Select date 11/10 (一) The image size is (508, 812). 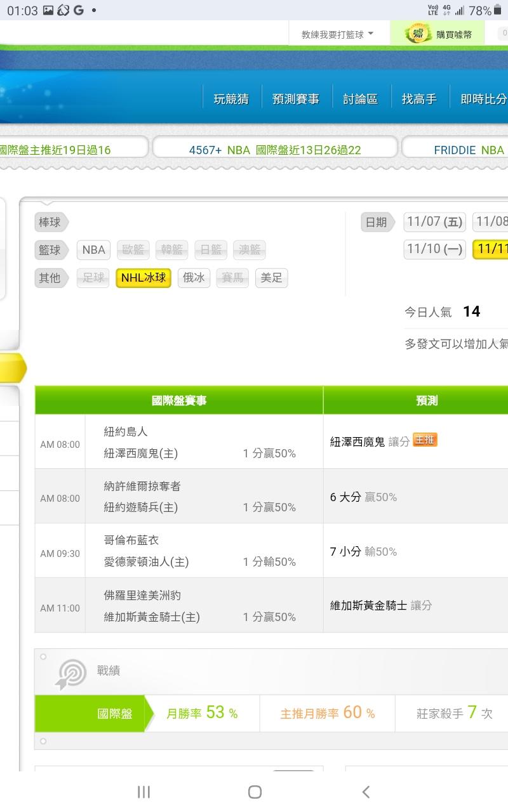[x=434, y=249]
